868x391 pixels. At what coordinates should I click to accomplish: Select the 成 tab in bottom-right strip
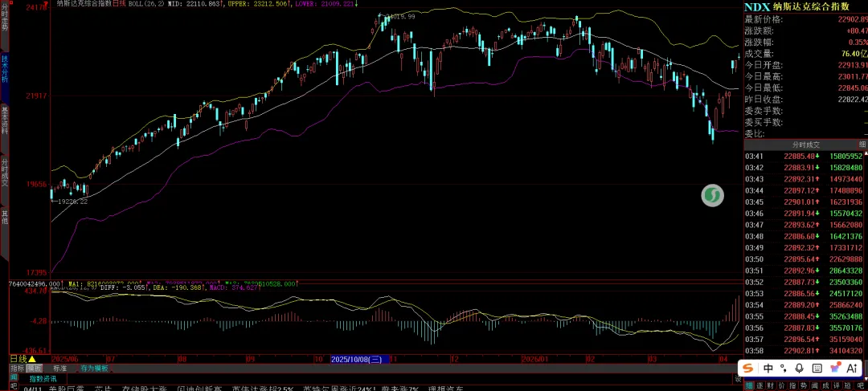[x=825, y=385]
